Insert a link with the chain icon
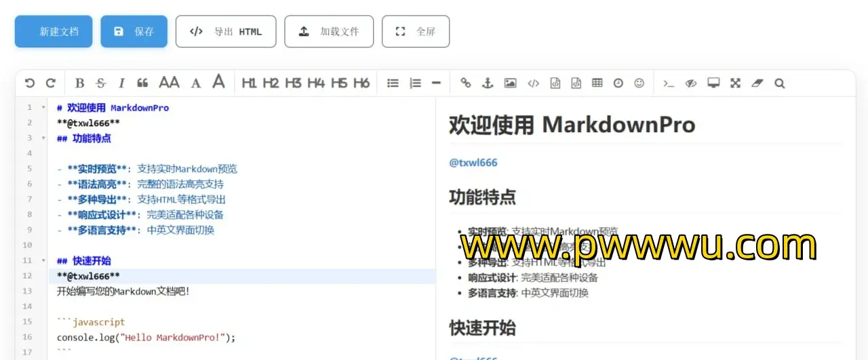 point(465,83)
